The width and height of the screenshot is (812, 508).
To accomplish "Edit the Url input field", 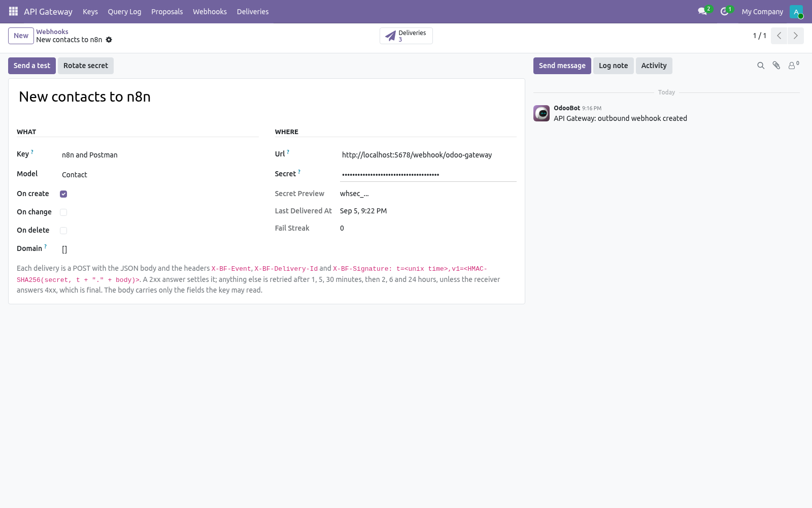I will 428,155.
